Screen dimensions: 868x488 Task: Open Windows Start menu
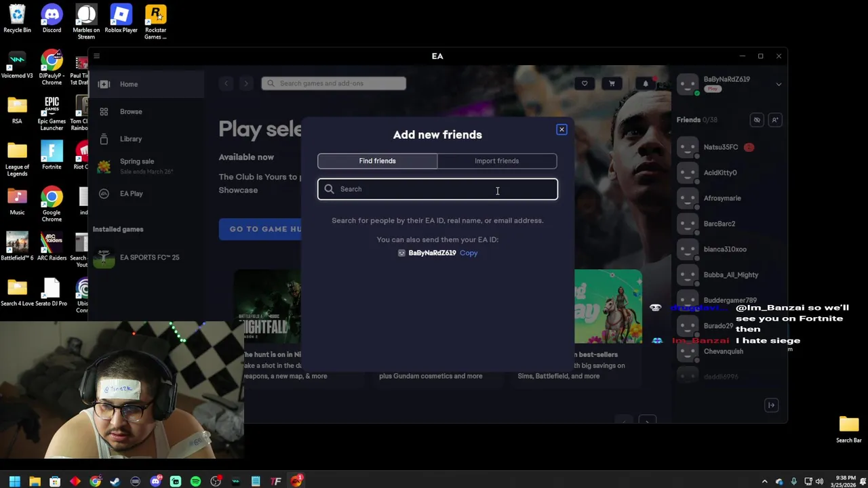[14, 481]
